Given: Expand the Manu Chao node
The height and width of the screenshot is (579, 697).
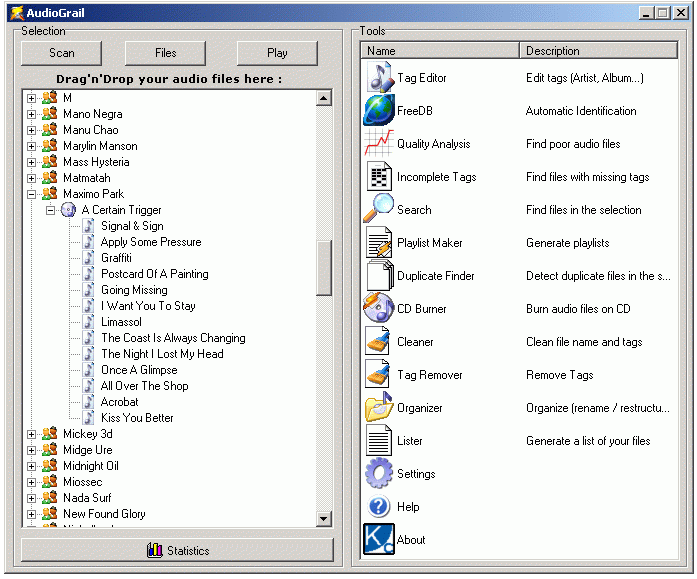Looking at the screenshot, I should [x=31, y=130].
